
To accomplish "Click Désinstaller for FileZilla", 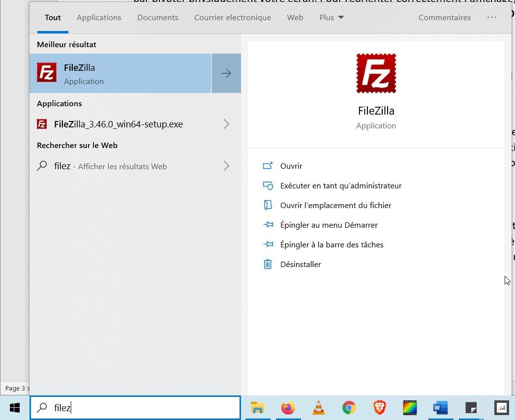I will click(301, 265).
